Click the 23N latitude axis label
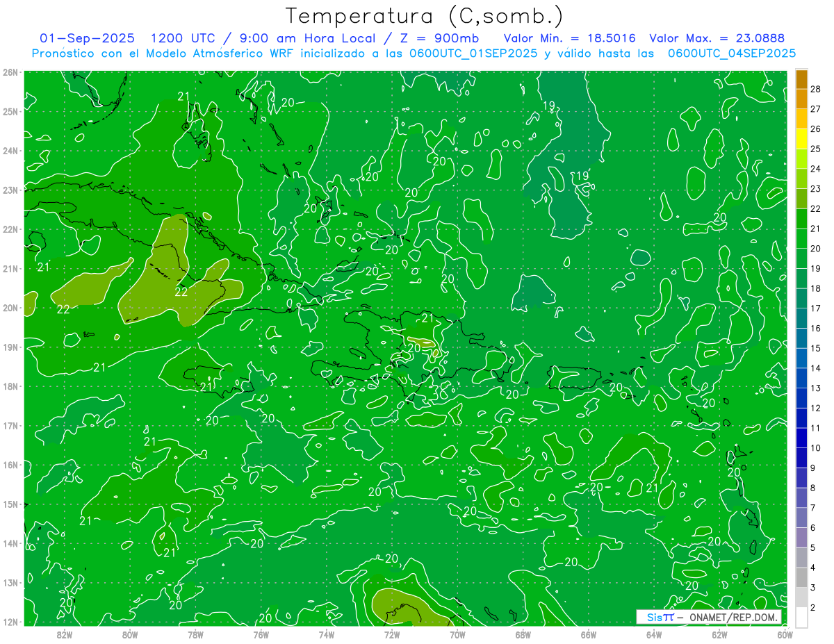Image resolution: width=834 pixels, height=644 pixels. pos(10,190)
